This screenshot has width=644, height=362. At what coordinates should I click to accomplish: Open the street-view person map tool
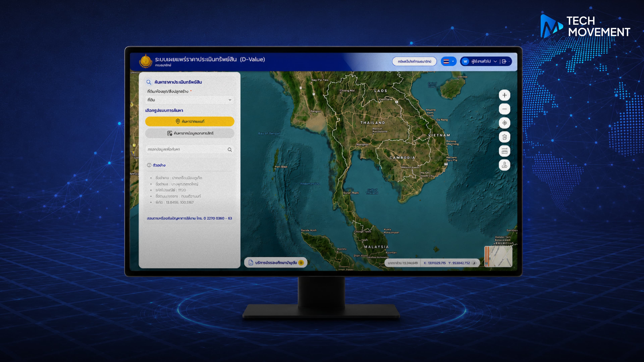(x=504, y=165)
